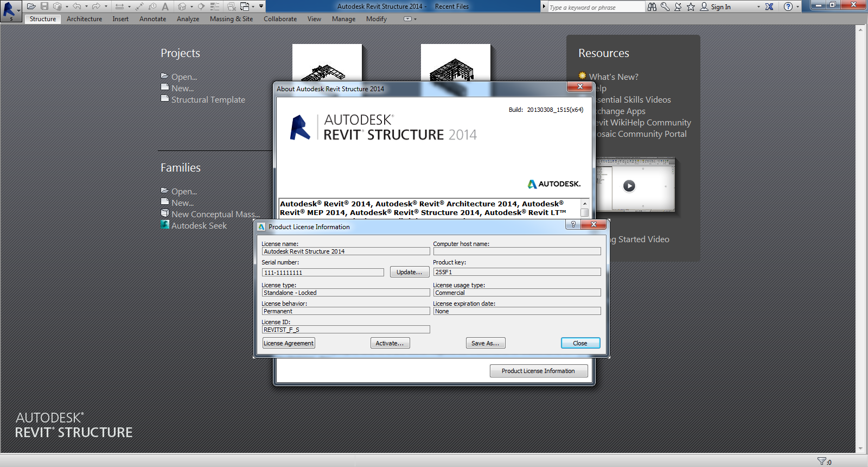Screen dimensions: 868x467
Task: Expand the Measure tool dropdown arrow
Action: 129,7
